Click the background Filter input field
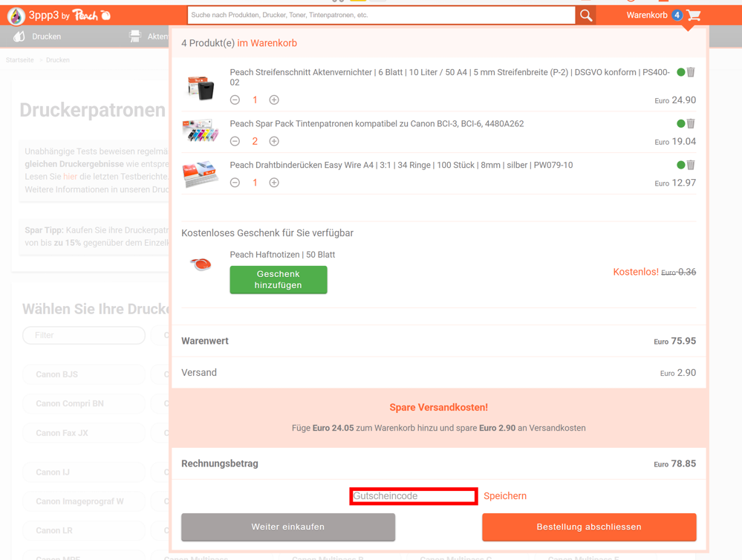Screen dimensions: 742x560 (84, 335)
